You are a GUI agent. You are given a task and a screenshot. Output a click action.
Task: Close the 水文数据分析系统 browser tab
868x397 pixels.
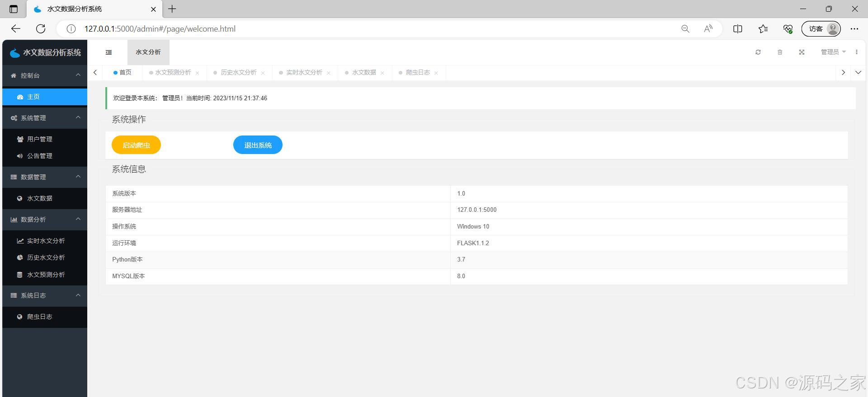[x=153, y=9]
